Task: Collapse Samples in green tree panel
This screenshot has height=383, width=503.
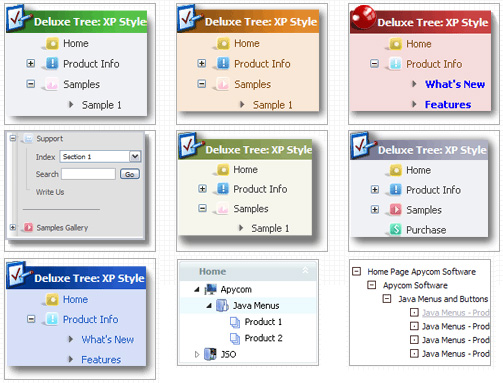Action: tap(31, 84)
